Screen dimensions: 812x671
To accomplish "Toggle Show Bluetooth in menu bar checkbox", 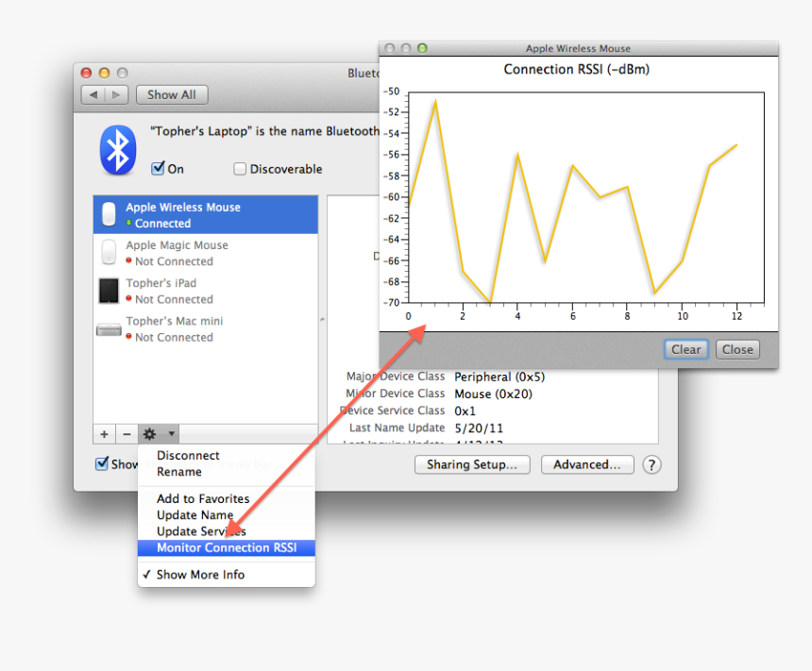I will coord(102,463).
